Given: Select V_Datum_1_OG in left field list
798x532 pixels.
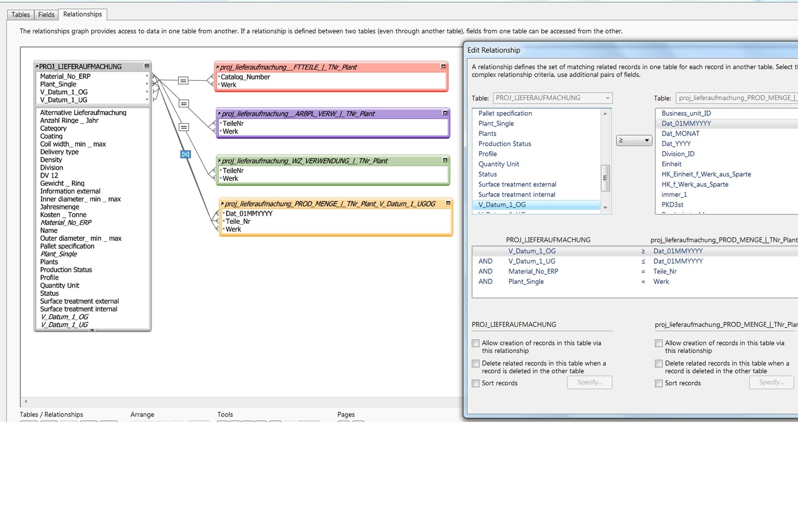Looking at the screenshot, I should 536,205.
